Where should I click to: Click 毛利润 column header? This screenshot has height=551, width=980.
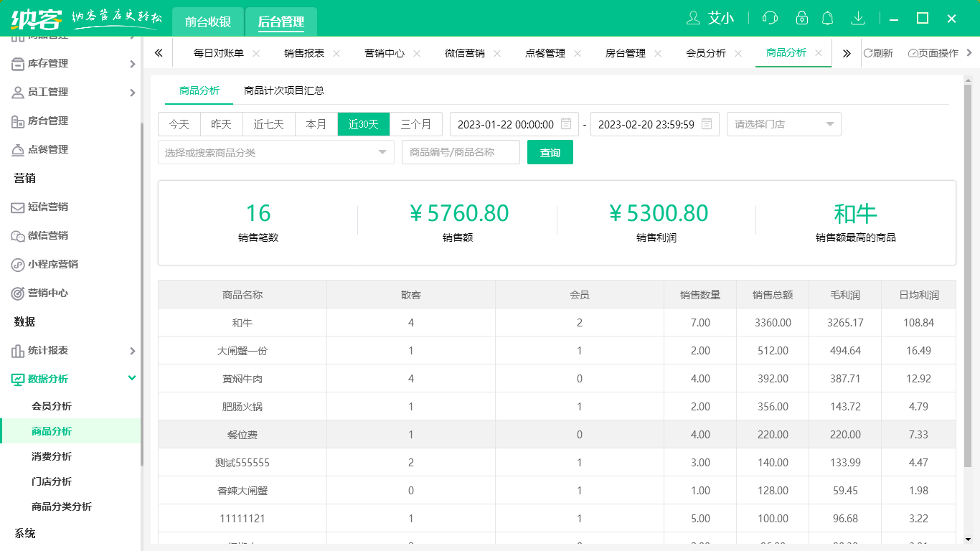[x=845, y=295]
